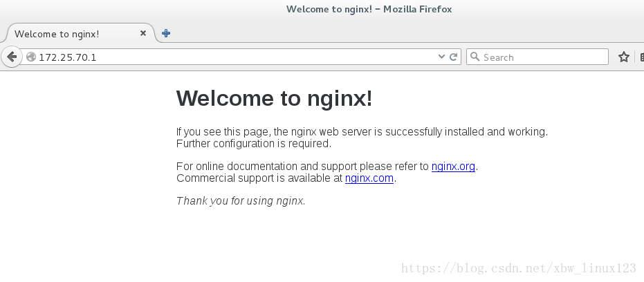Click the text 'Thank you for using nginx.'
644x282 pixels.
click(241, 200)
